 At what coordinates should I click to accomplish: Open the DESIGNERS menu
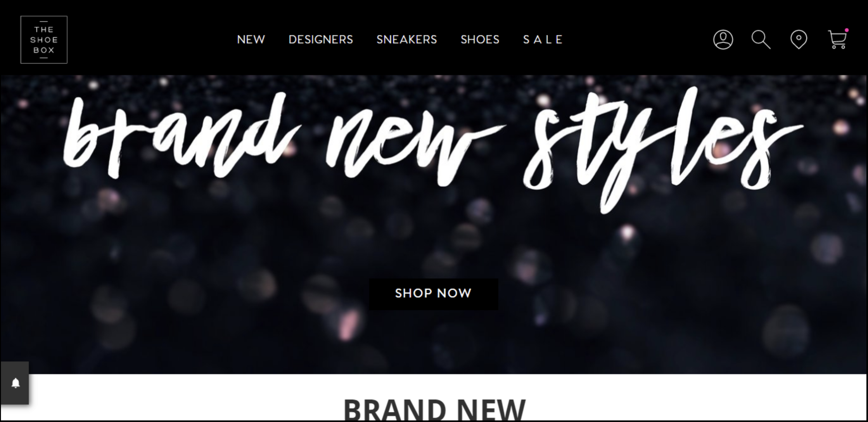[321, 40]
